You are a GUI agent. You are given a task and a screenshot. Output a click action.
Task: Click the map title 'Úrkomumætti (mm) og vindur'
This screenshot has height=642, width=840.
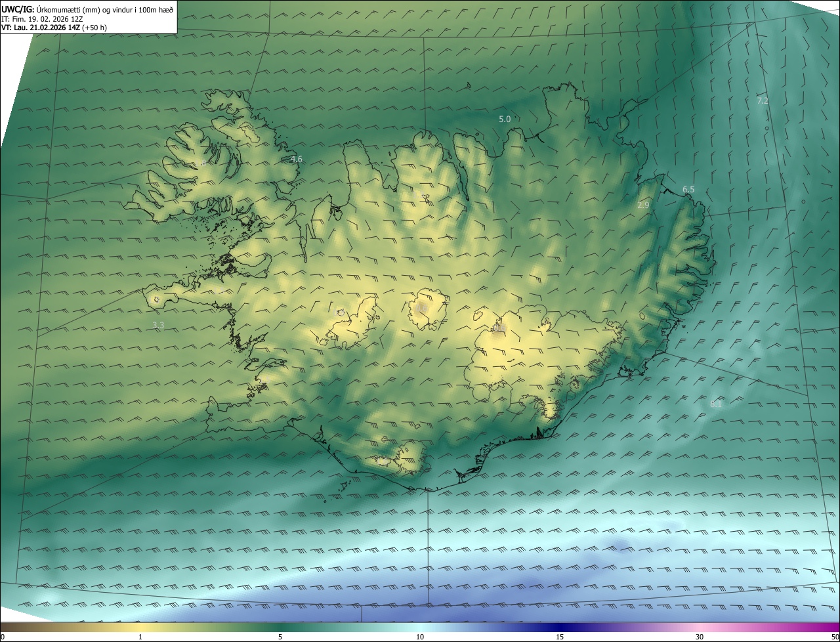tap(85, 9)
